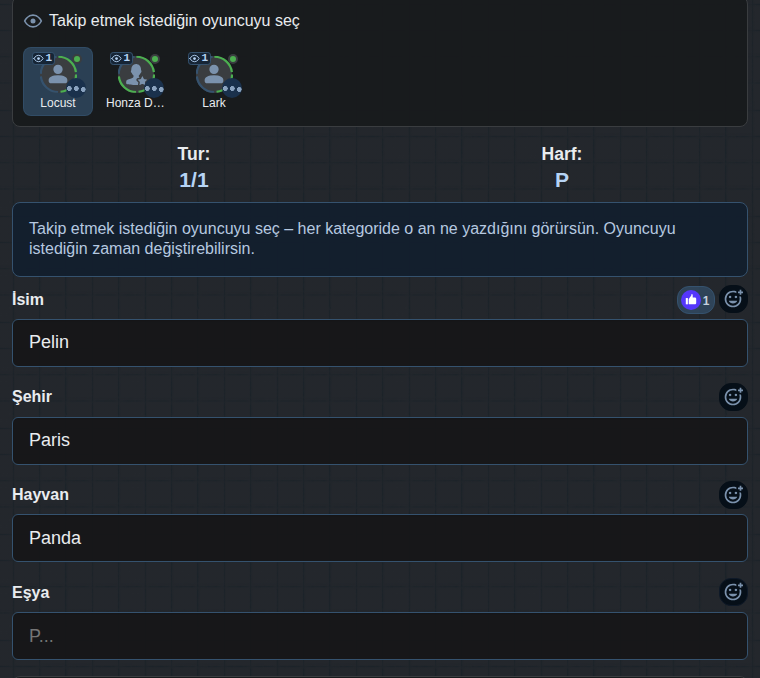
Task: Select Honza D... player avatar to follow
Action: [136, 81]
